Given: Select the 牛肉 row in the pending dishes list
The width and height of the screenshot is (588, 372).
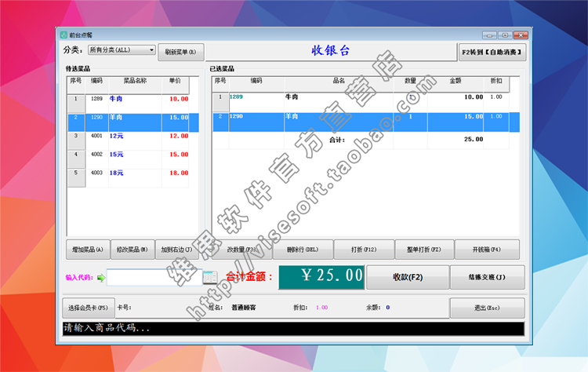Looking at the screenshot, I should click(133, 100).
